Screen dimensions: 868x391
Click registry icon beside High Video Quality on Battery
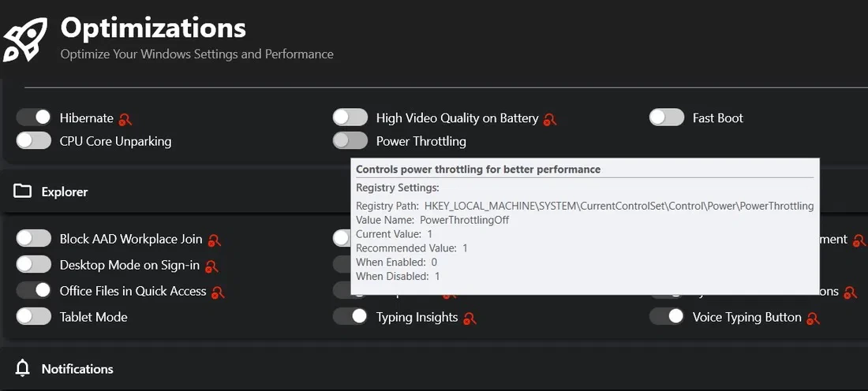[x=550, y=119]
